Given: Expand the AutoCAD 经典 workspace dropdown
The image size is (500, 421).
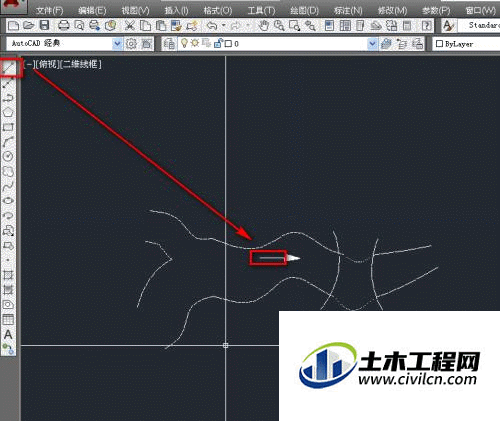Looking at the screenshot, I should pyautogui.click(x=117, y=44).
